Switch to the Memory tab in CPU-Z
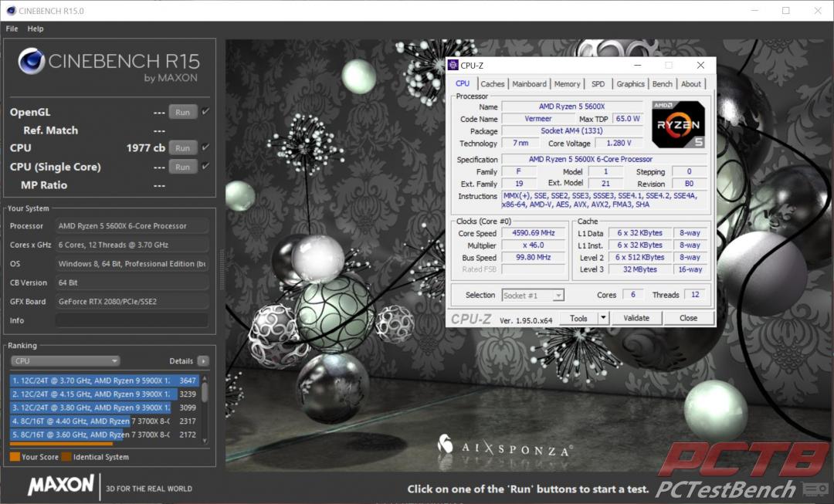Screen dimensions: 834x504 tap(567, 84)
